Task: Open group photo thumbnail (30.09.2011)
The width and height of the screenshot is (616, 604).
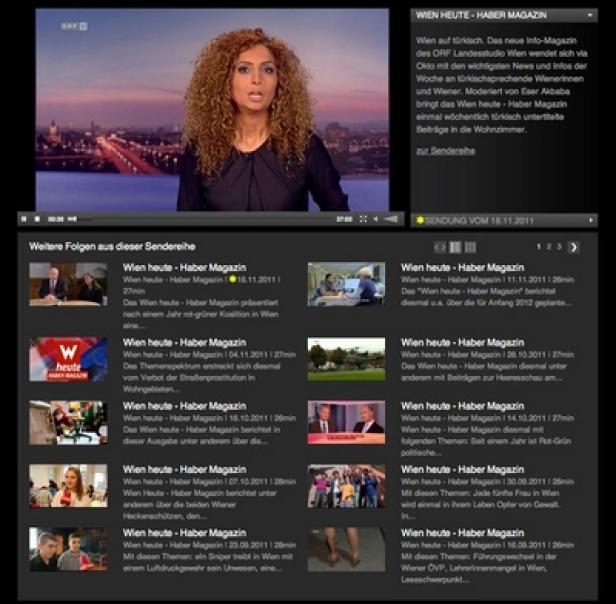Action: [346, 486]
